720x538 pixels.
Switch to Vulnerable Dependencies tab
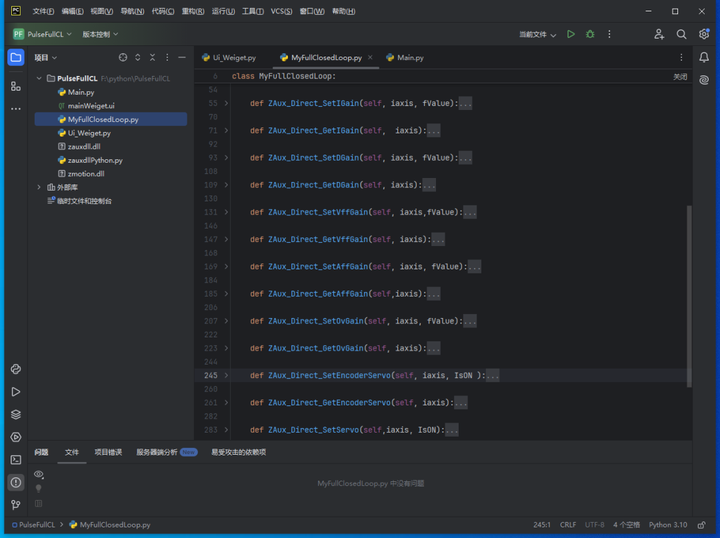click(238, 452)
